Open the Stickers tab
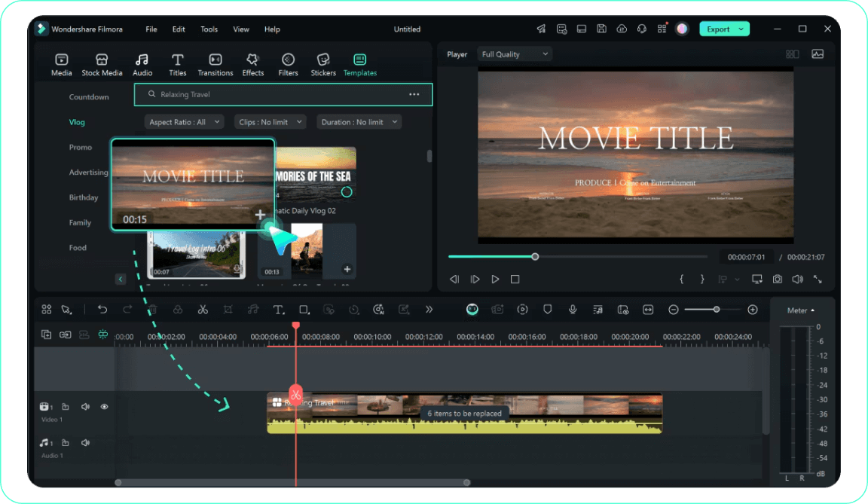Screen dimensions: 868x504 323,65
